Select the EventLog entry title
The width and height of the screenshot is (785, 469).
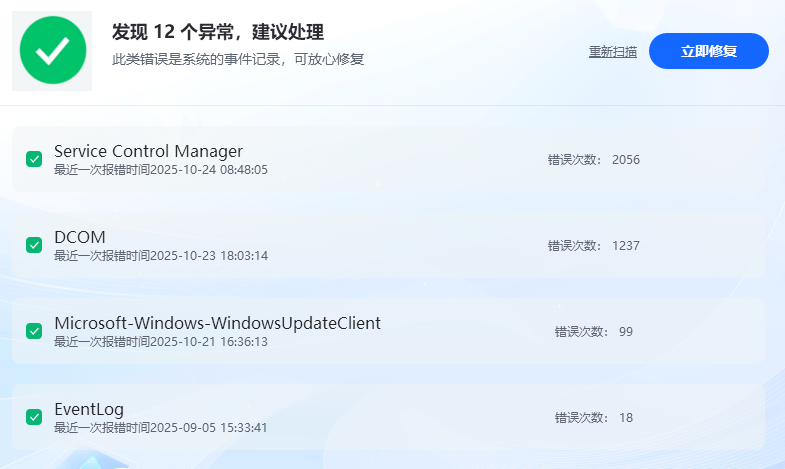(89, 409)
